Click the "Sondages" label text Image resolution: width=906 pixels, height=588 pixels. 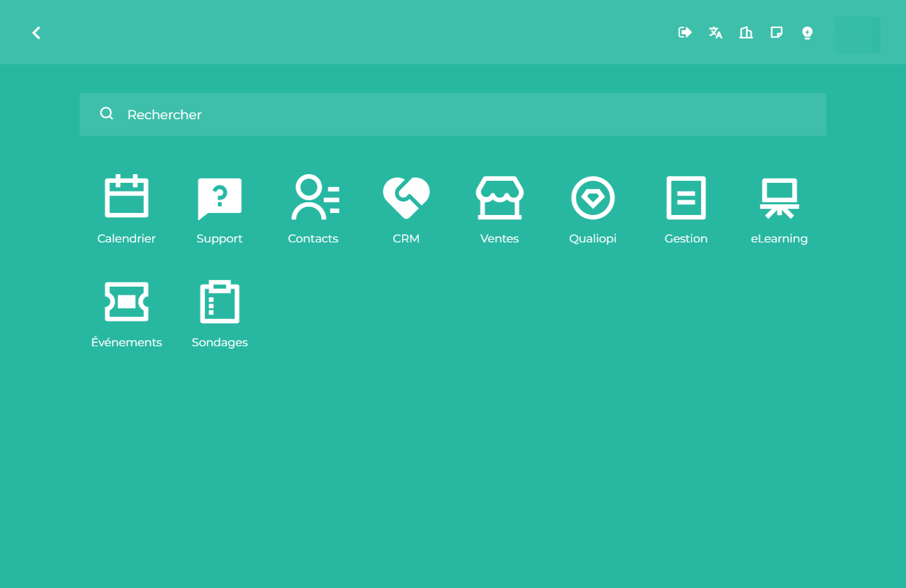coord(220,342)
